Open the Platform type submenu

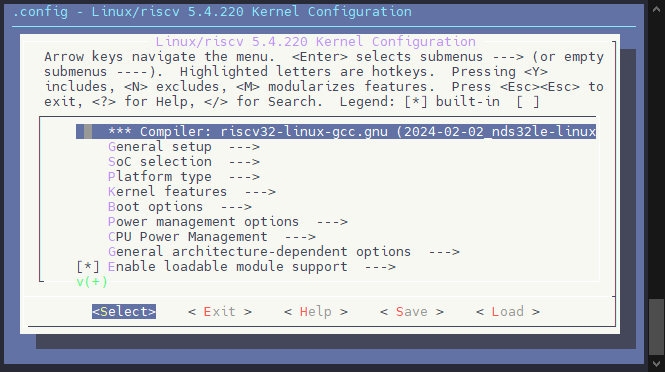184,176
